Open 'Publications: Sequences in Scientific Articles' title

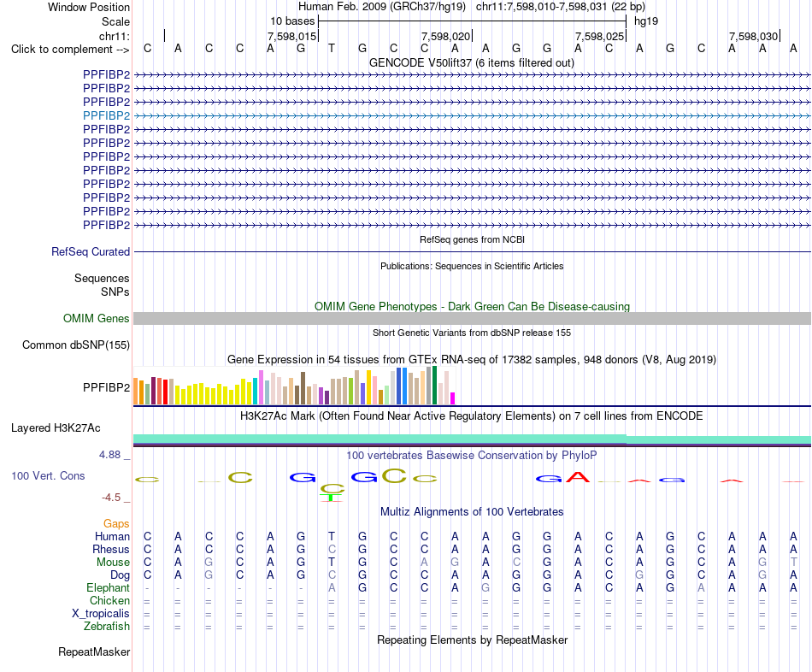[x=472, y=266]
